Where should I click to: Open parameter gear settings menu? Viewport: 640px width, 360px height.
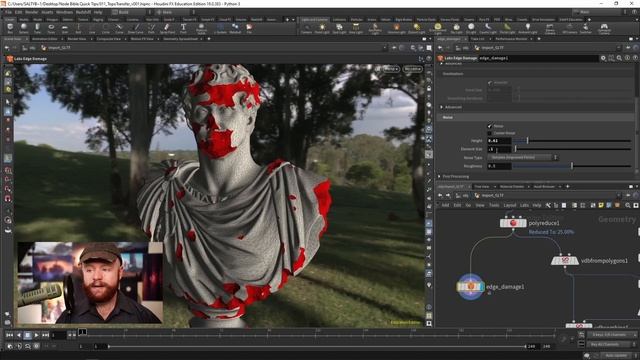click(x=603, y=58)
